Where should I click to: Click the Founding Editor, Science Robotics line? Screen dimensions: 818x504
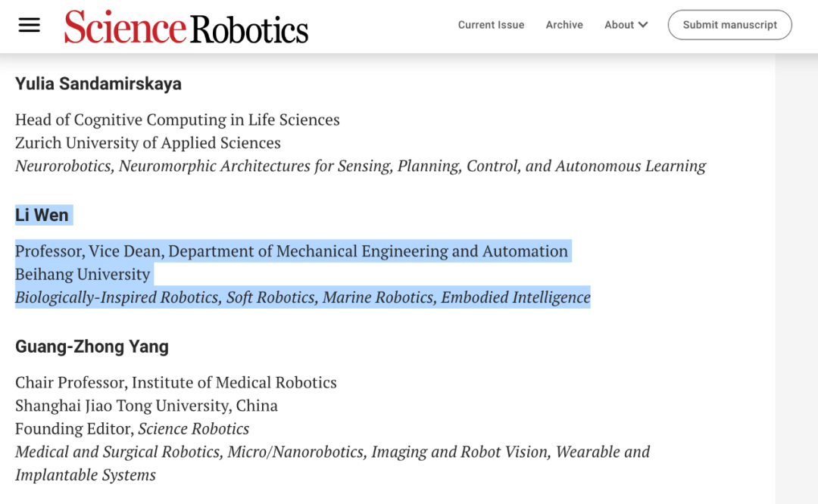click(132, 429)
